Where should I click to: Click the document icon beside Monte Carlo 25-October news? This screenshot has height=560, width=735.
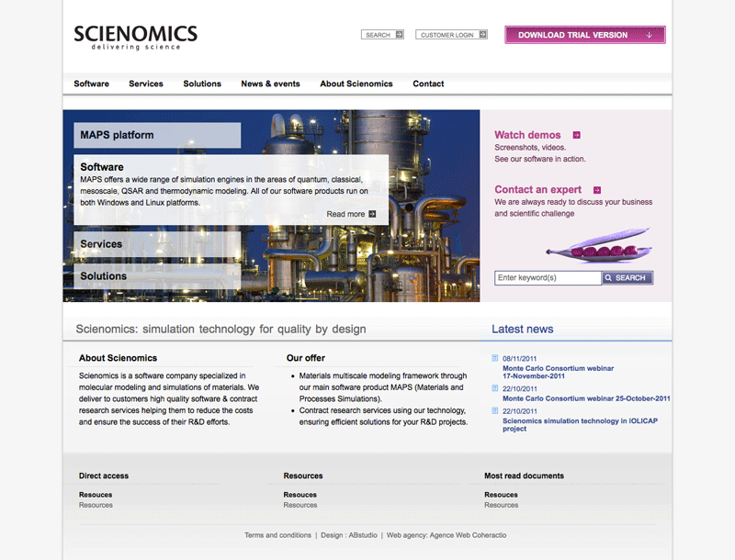tap(494, 388)
